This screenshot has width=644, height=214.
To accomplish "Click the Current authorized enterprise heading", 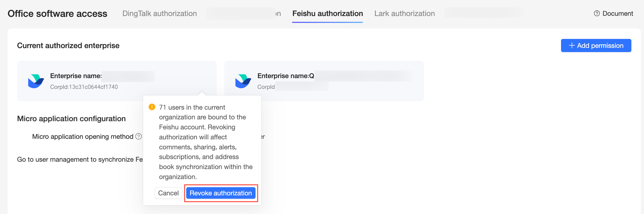I will pos(68,45).
